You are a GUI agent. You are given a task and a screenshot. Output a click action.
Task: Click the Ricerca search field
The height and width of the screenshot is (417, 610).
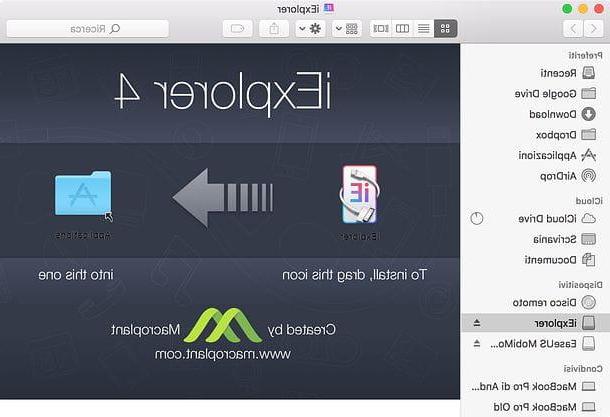coord(88,28)
